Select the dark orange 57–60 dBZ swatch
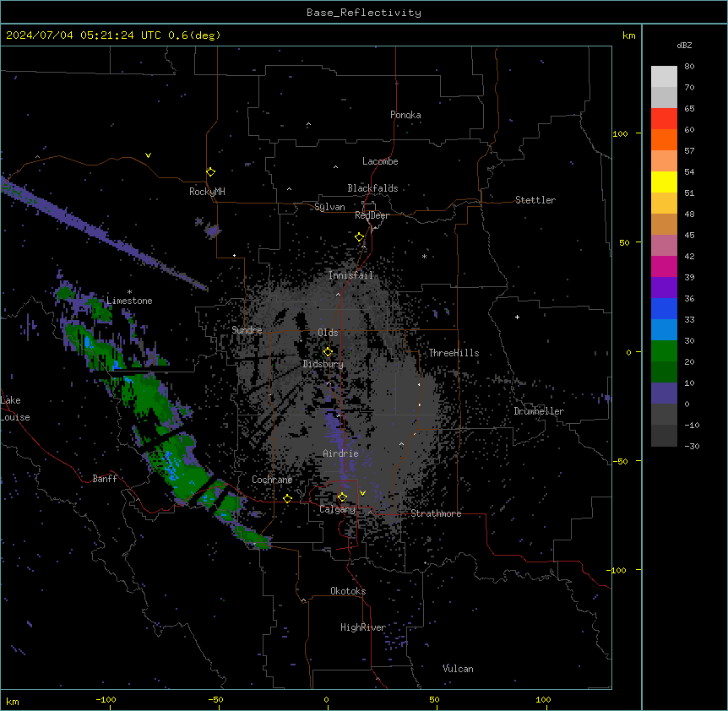This screenshot has height=711, width=728. coord(664,139)
